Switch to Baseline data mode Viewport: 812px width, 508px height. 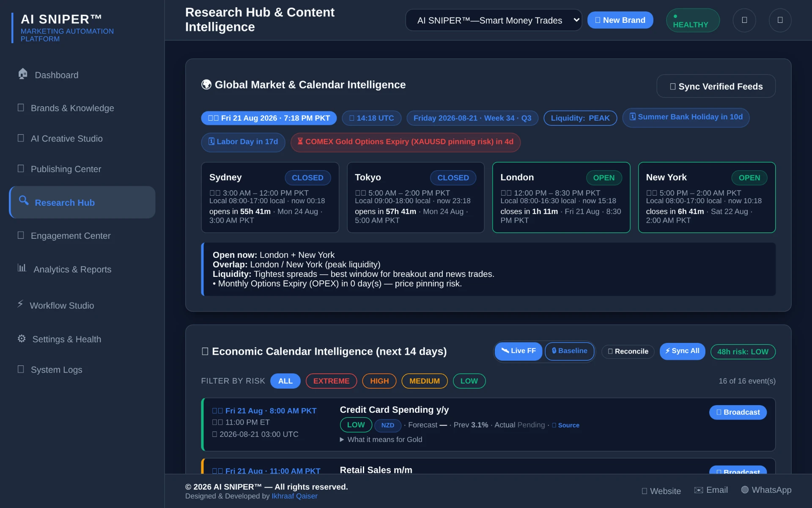[570, 351]
